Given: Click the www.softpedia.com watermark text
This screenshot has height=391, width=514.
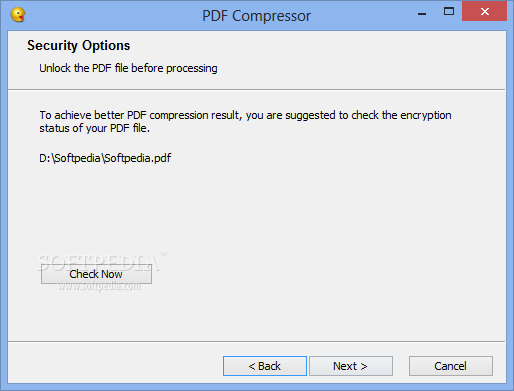Looking at the screenshot, I should [x=100, y=287].
